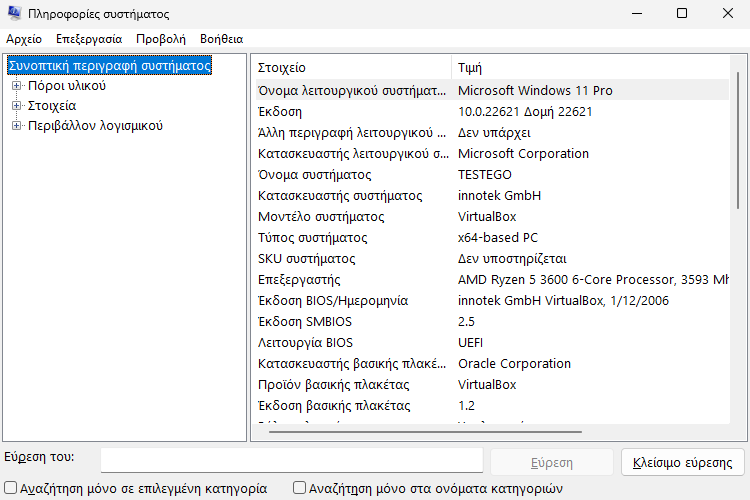The height and width of the screenshot is (500, 750).
Task: Click the 2.5 value
Action: click(x=466, y=322)
